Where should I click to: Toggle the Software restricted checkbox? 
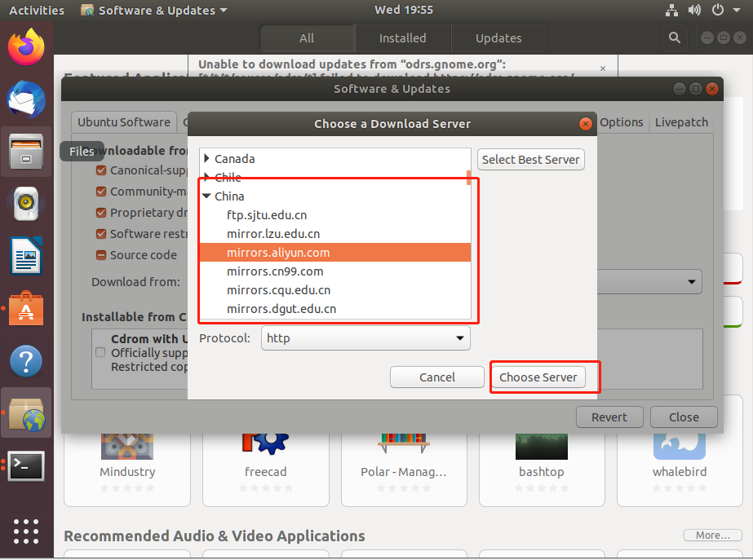point(101,234)
